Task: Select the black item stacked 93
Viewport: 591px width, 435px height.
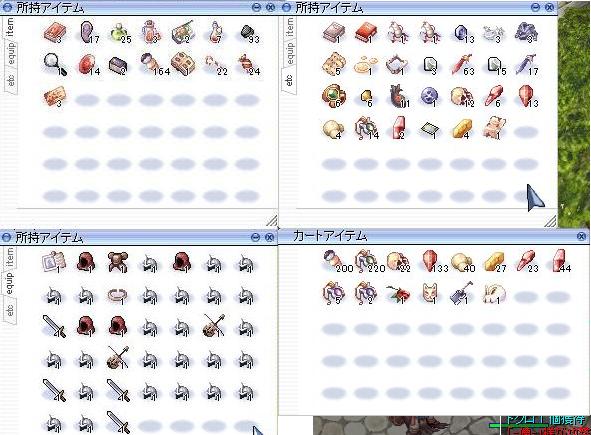Action: (248, 33)
